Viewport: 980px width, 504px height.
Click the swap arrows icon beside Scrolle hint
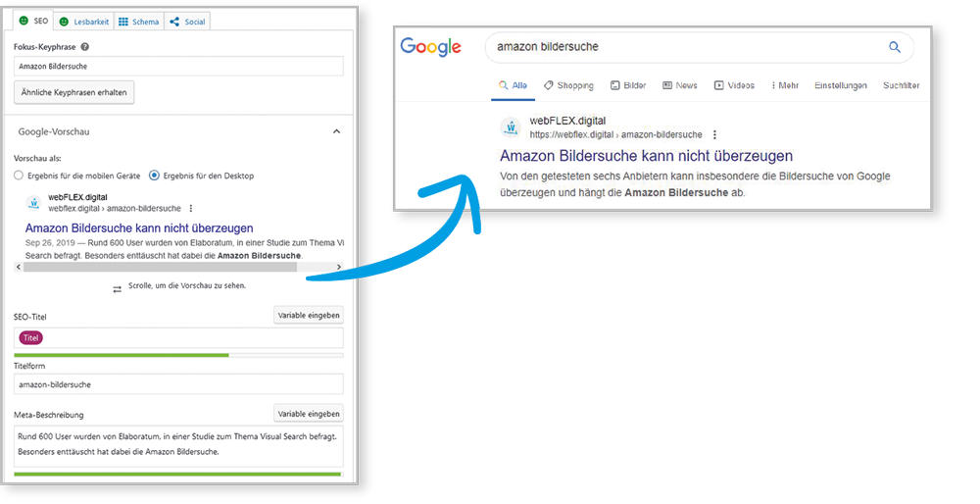[117, 289]
